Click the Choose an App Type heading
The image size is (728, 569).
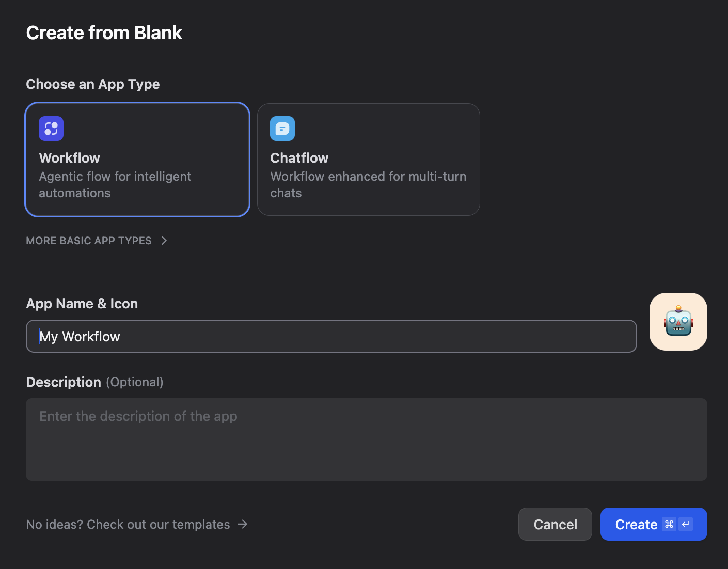pos(92,84)
